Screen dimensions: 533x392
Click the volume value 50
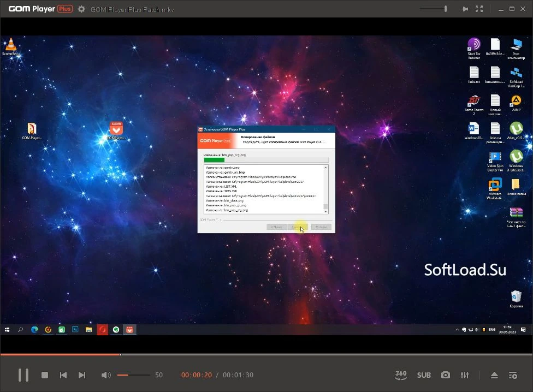click(159, 375)
